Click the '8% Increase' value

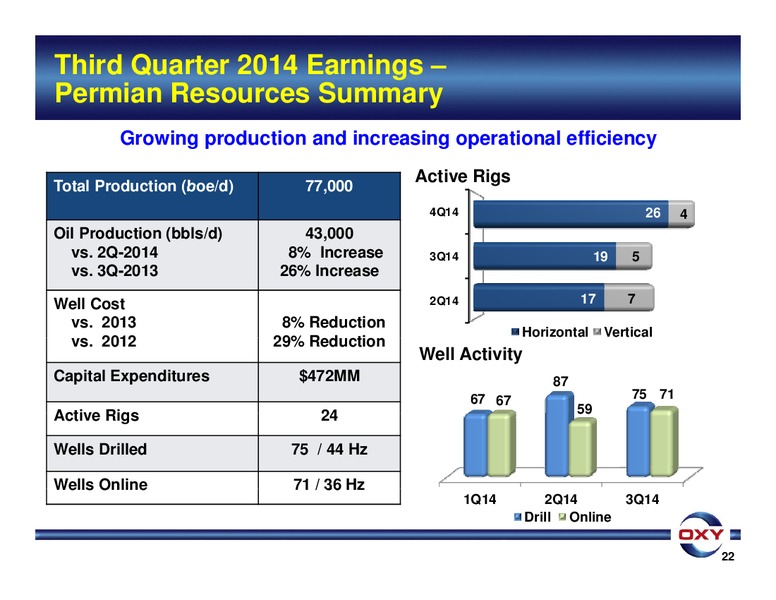click(x=336, y=252)
